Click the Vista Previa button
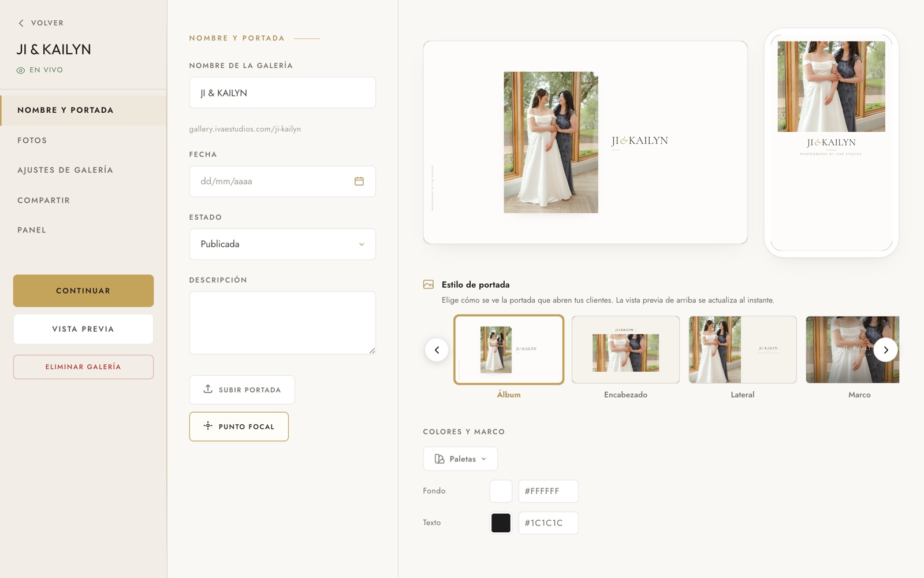 pyautogui.click(x=83, y=329)
